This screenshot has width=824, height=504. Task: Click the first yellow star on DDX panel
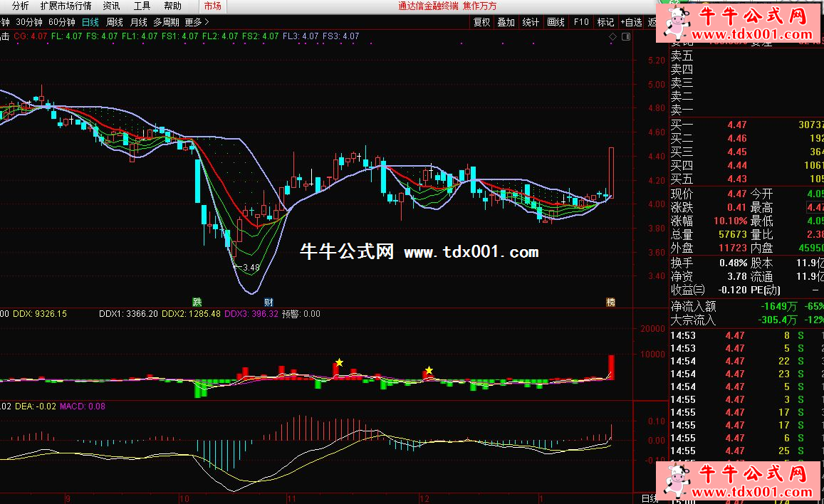(x=339, y=362)
